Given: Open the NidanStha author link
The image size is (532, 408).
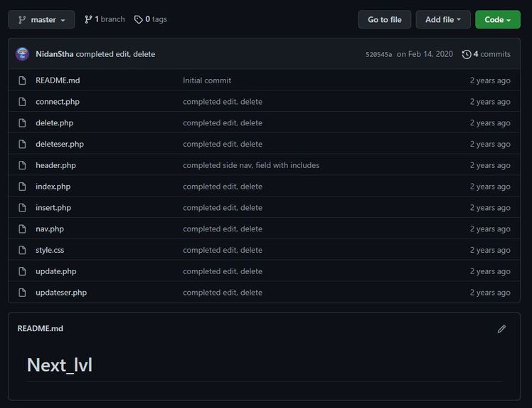Looking at the screenshot, I should 54,54.
